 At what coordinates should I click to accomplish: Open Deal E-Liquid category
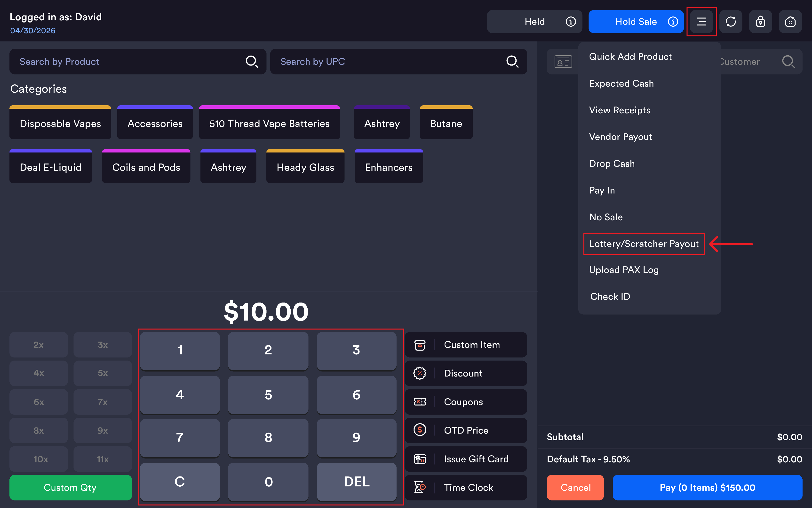pyautogui.click(x=51, y=166)
